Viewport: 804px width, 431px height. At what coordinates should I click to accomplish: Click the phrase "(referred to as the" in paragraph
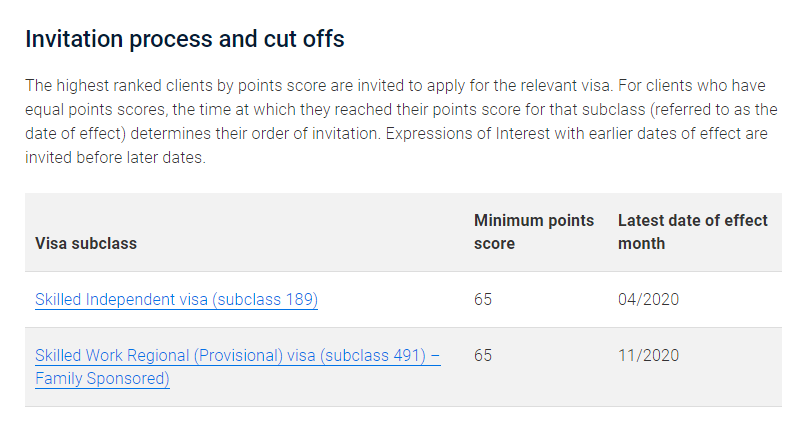click(x=713, y=110)
